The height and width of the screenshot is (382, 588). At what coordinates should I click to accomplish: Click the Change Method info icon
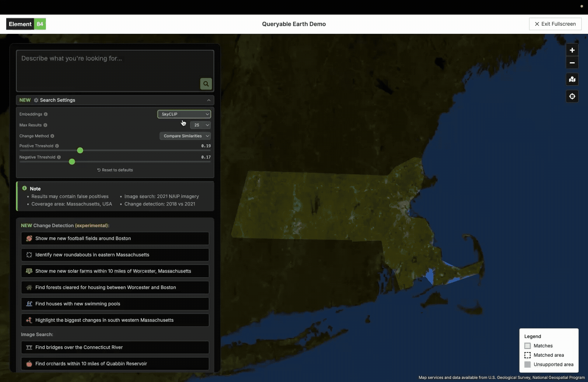coord(52,136)
